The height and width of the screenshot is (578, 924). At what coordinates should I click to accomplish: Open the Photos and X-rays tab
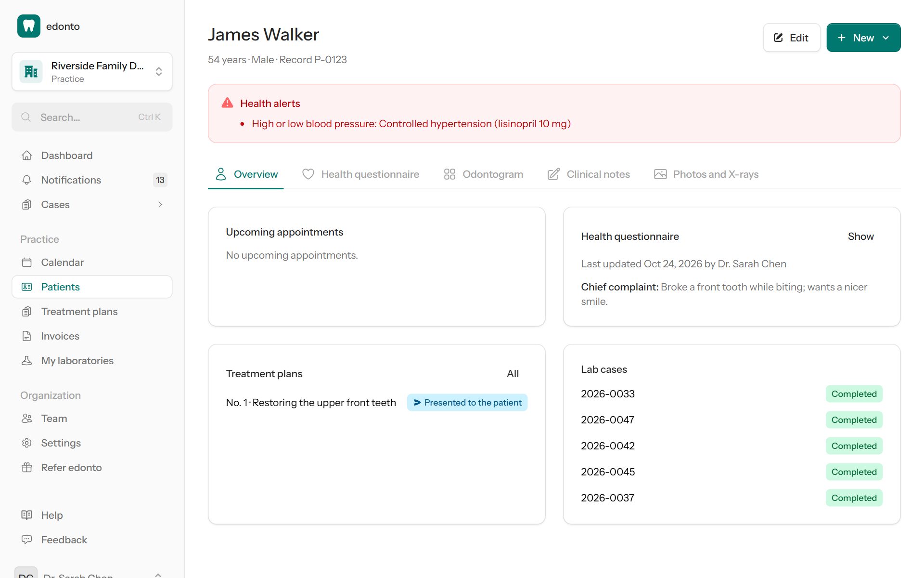[706, 174]
